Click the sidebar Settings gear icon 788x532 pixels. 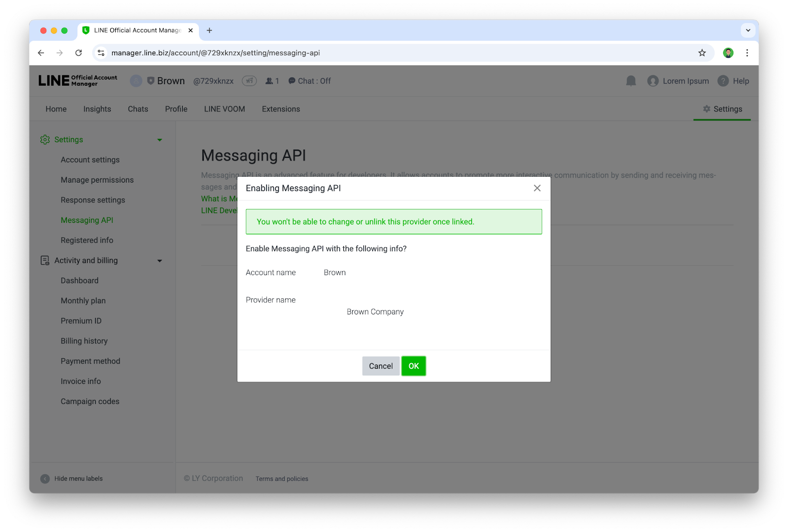[45, 140]
